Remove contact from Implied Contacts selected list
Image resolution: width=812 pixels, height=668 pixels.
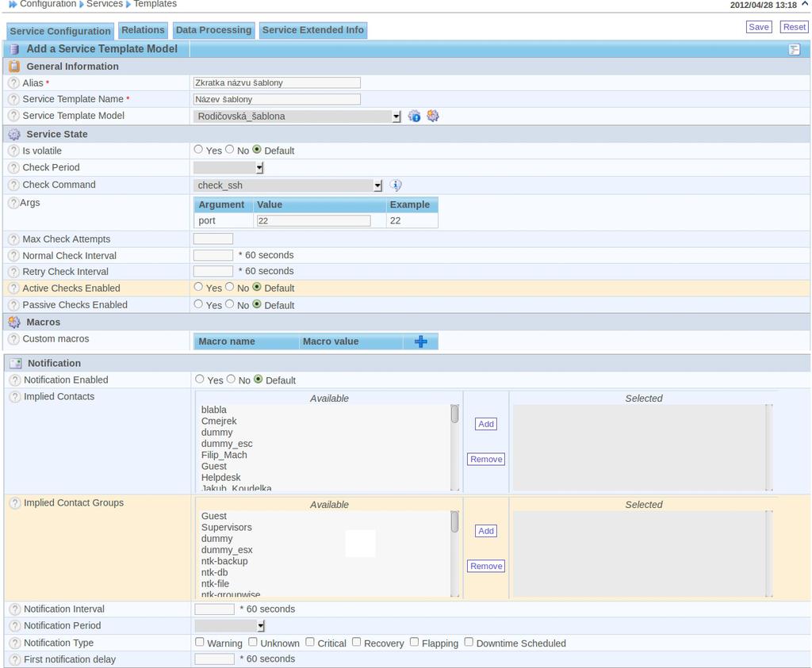coord(486,460)
